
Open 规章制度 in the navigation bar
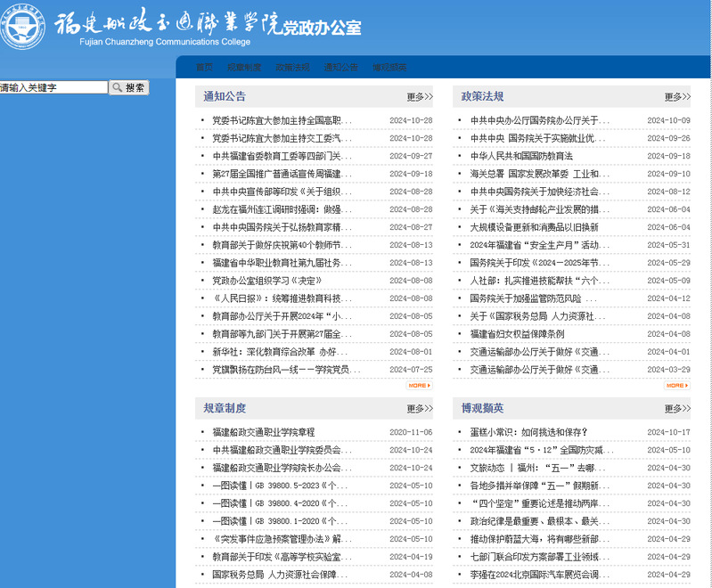coord(244,67)
